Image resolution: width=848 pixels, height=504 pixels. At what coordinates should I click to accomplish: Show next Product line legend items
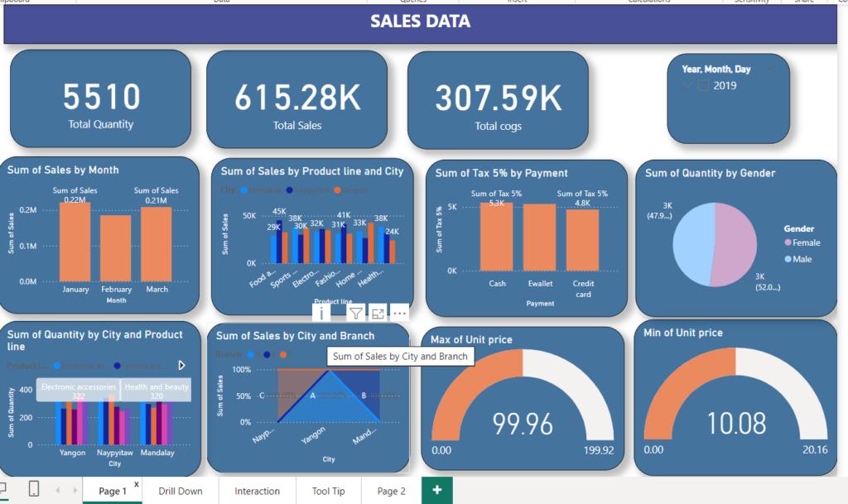(181, 365)
